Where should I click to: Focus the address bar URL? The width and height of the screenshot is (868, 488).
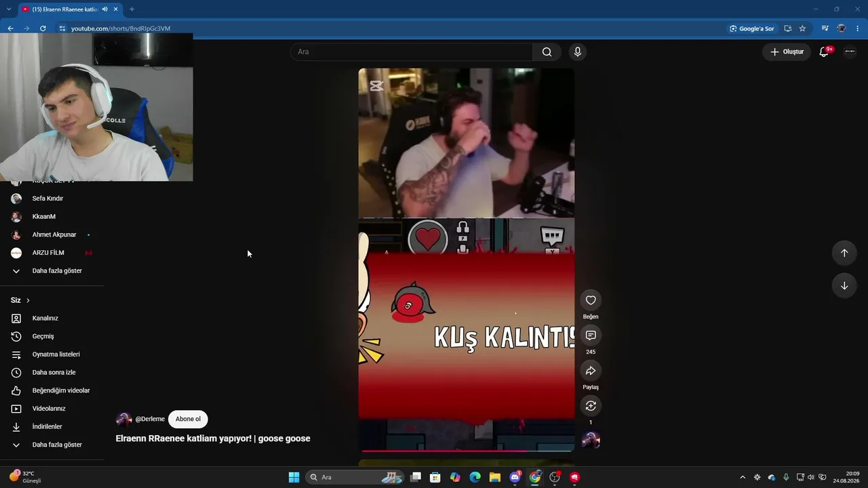point(121,28)
